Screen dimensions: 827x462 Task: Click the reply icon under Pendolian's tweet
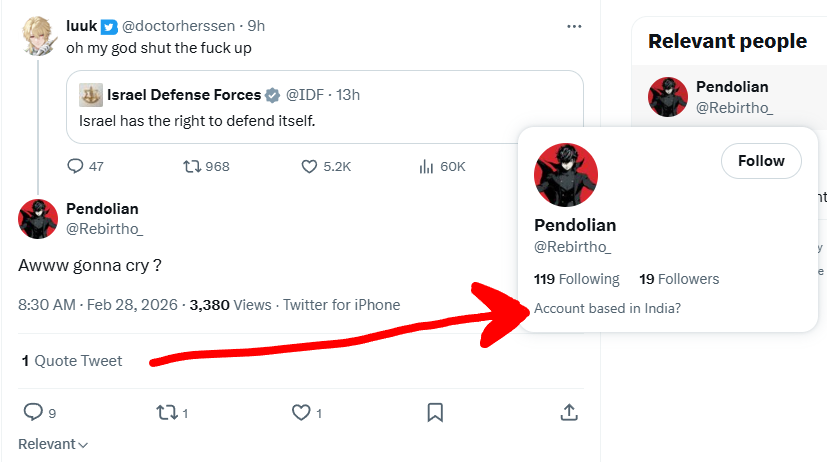pos(33,411)
